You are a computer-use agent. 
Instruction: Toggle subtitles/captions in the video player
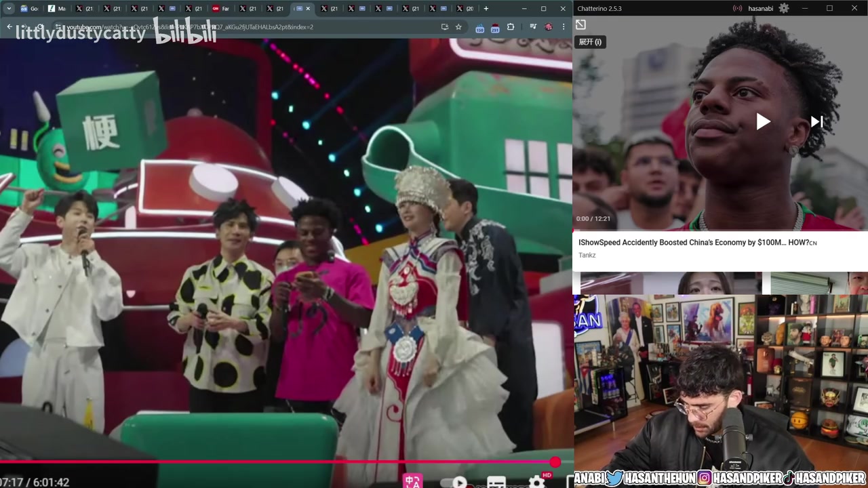[496, 483]
